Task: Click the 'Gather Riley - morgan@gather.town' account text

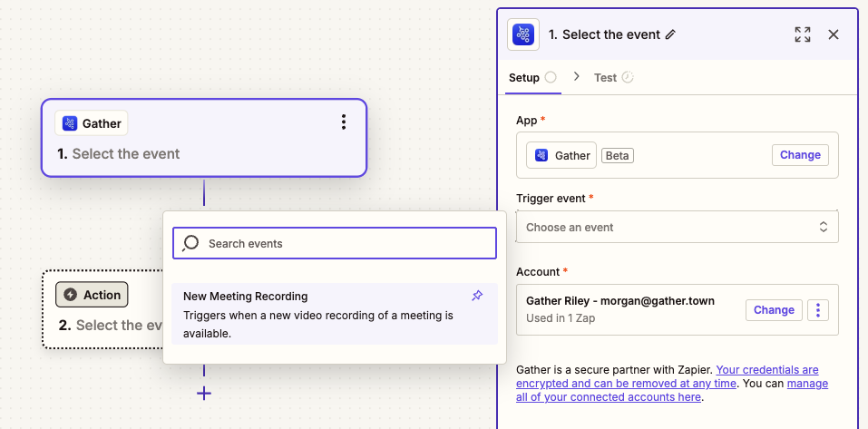Action: point(620,300)
